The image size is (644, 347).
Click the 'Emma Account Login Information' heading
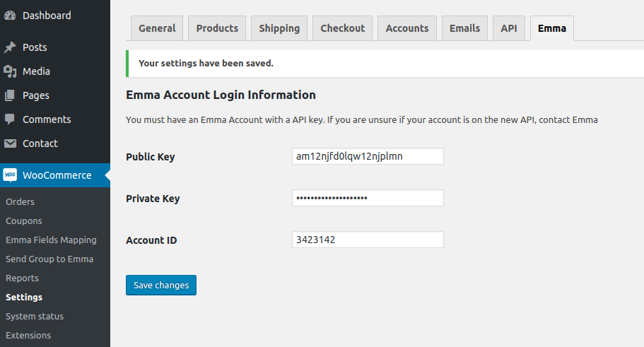pyautogui.click(x=221, y=95)
